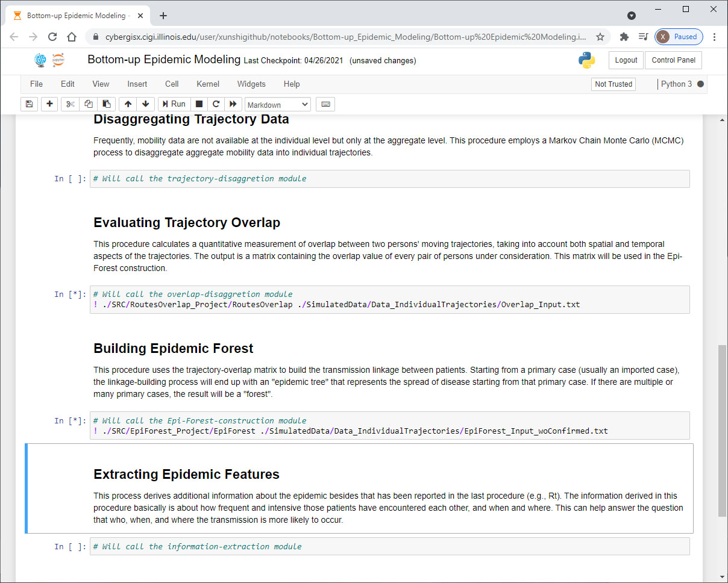This screenshot has width=728, height=583.
Task: Interrupt the kernel with stop icon
Action: pyautogui.click(x=199, y=104)
